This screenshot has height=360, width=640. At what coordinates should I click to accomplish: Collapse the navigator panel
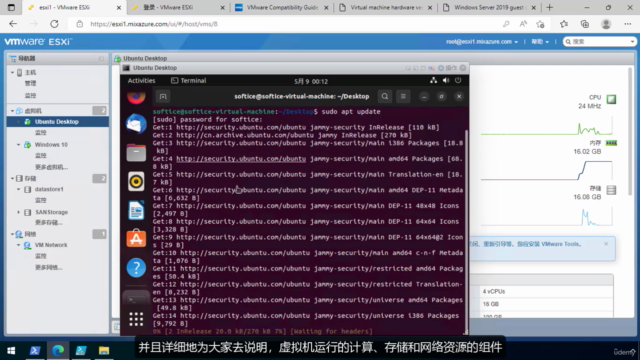point(101,59)
